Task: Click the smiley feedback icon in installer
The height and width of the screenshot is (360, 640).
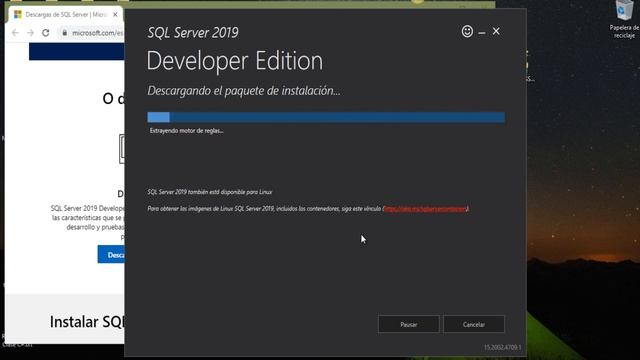Action: tap(467, 31)
